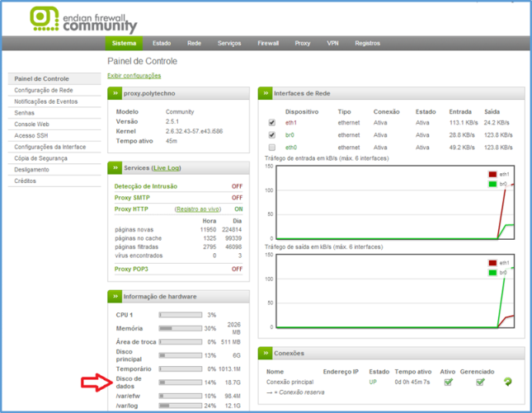Collapse the proxy.polytechno panel arrow icon
Viewport: 532px width, 413px height.
115,93
